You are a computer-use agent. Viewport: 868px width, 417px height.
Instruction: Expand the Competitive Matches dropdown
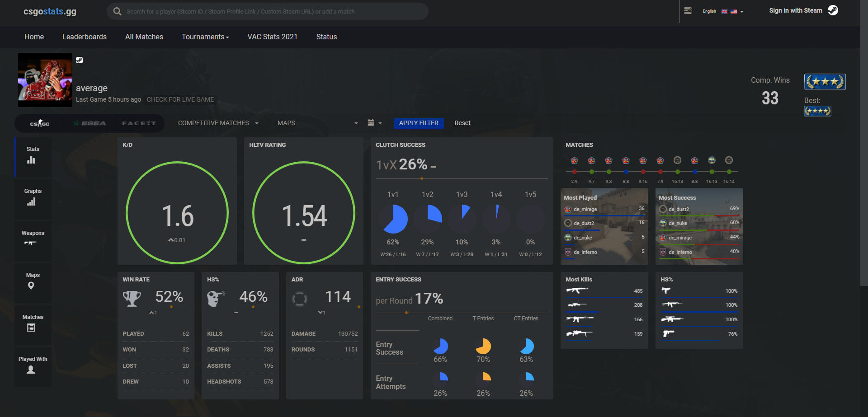tap(218, 123)
